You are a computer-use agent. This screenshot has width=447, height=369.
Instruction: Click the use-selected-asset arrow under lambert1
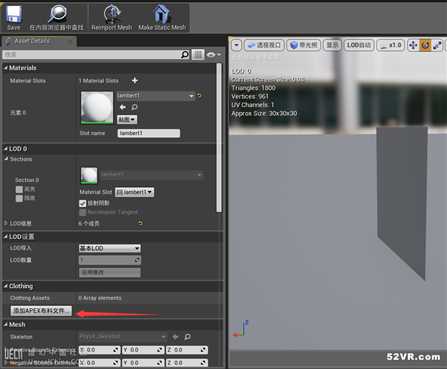[122, 107]
